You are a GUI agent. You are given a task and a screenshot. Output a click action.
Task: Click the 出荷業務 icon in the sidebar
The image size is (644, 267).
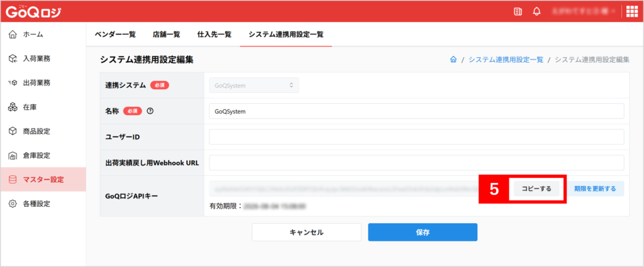13,83
